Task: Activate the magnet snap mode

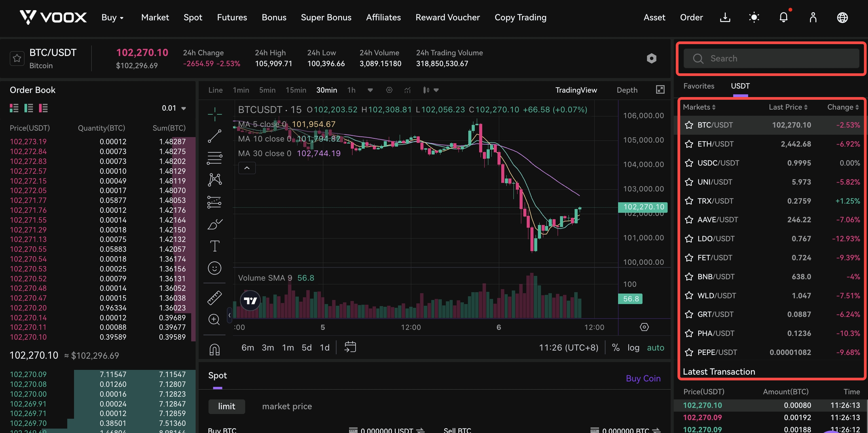Action: (215, 349)
